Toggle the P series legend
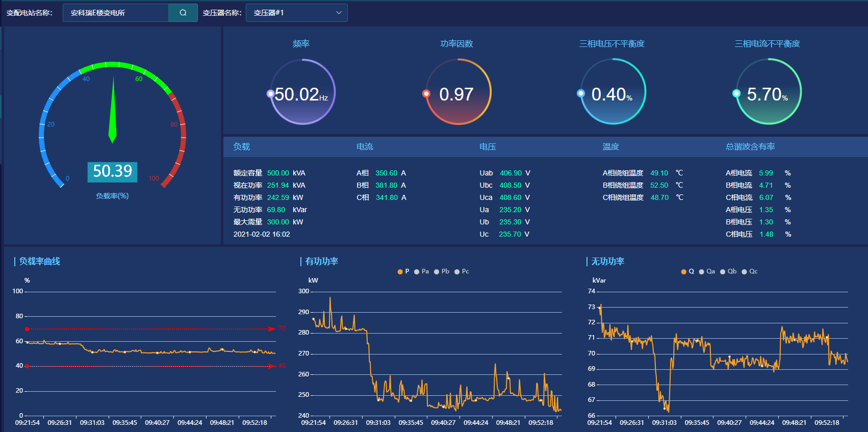 pyautogui.click(x=403, y=271)
